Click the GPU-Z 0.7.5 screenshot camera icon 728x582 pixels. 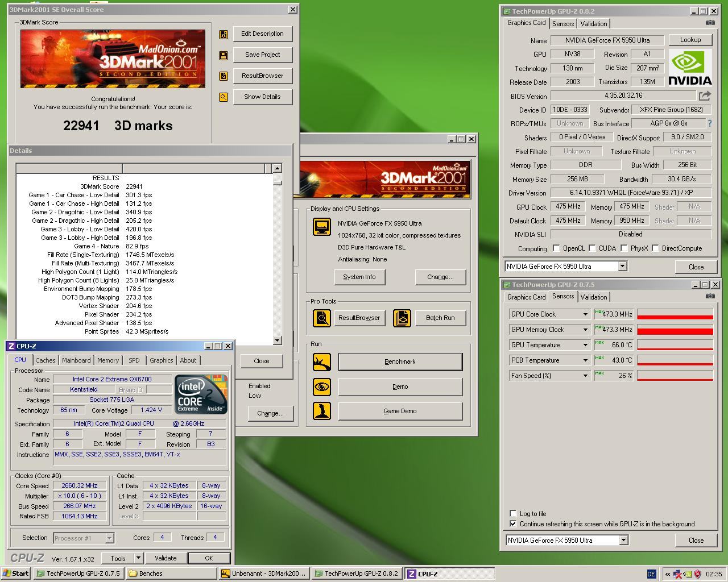[710, 296]
